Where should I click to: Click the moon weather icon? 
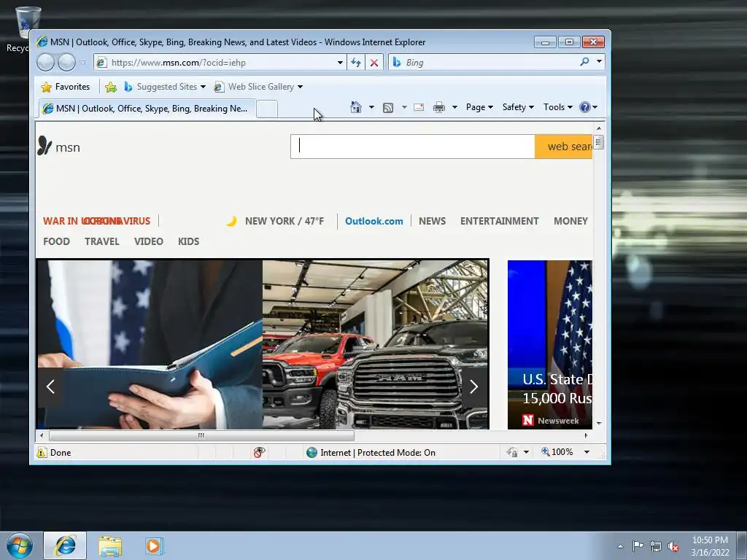click(x=231, y=221)
